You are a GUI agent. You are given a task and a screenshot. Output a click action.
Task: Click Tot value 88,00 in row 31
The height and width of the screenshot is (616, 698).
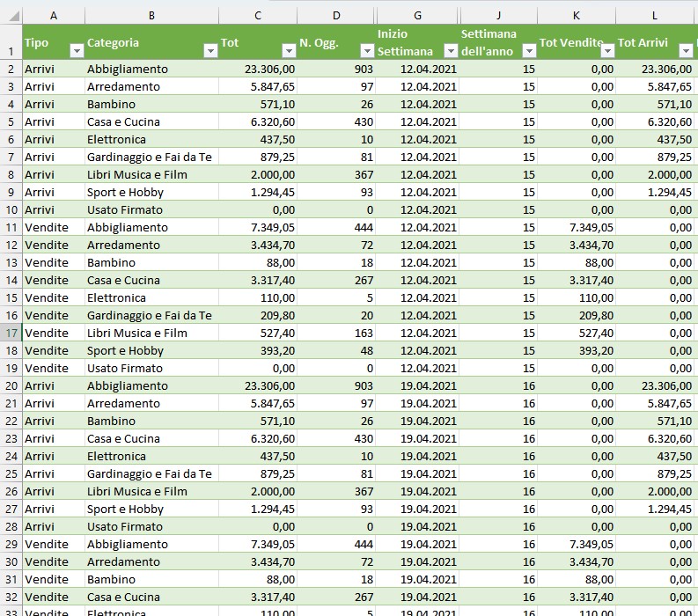tap(258, 579)
